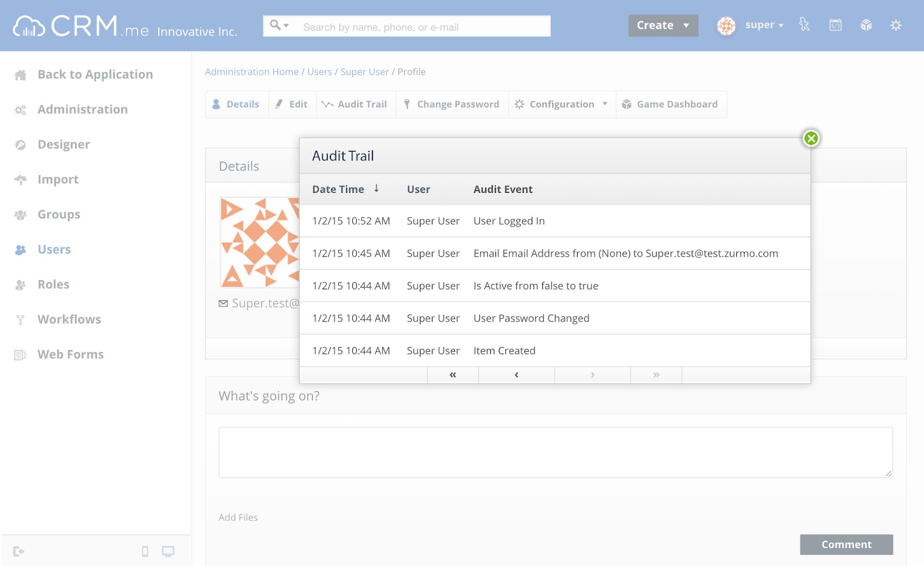The width and height of the screenshot is (924, 566).
Task: Open the Audit Trail toolbar item
Action: (356, 105)
